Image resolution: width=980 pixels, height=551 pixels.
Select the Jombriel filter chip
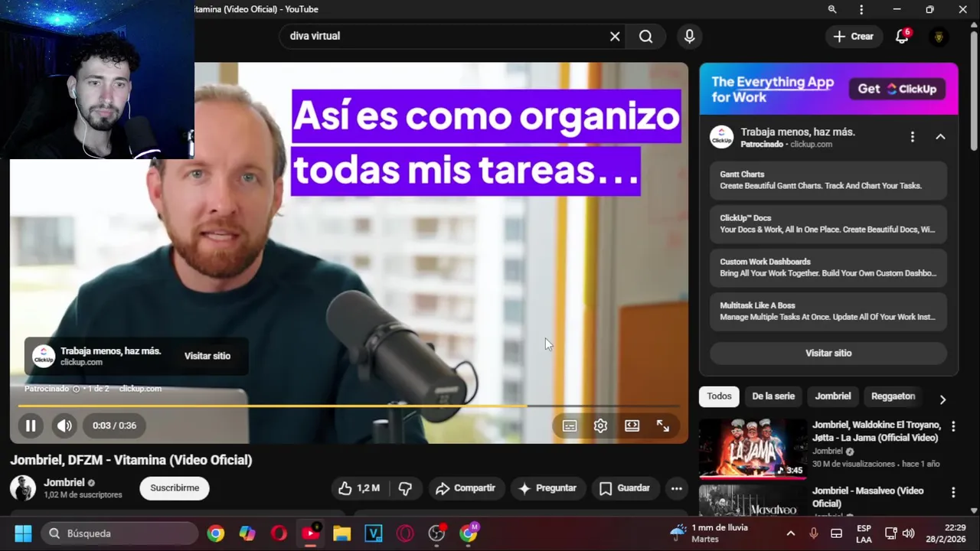(833, 396)
